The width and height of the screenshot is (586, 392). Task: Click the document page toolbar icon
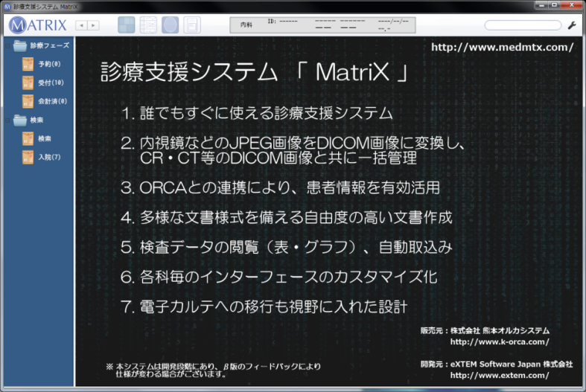(192, 25)
